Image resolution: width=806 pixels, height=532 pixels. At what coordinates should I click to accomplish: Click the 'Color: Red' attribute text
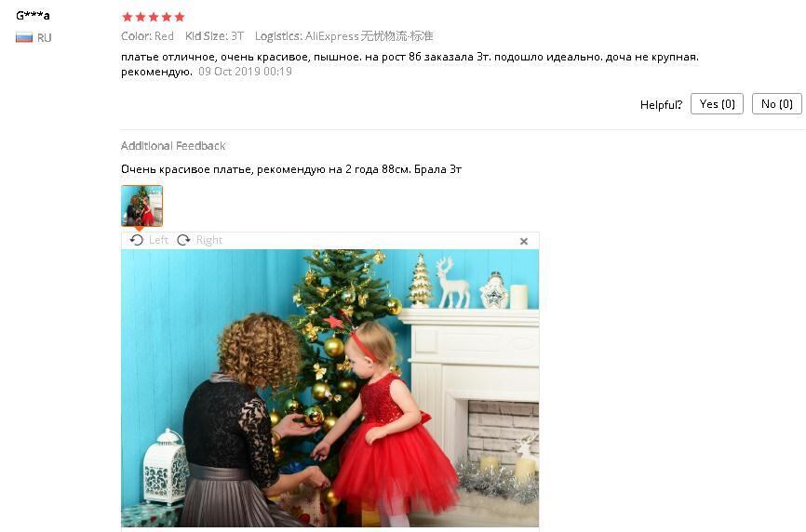tap(148, 36)
